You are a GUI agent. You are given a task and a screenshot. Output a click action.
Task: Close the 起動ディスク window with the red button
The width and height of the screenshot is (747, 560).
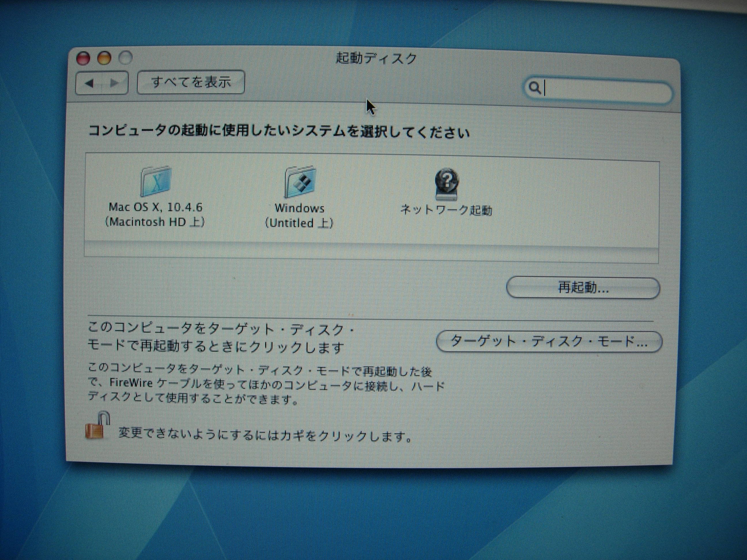click(x=83, y=58)
